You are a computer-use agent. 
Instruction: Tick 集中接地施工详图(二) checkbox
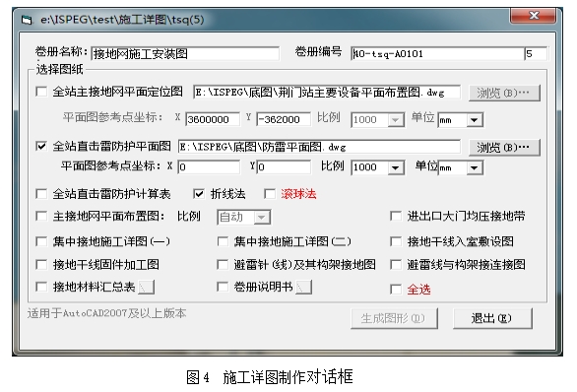click(x=223, y=242)
